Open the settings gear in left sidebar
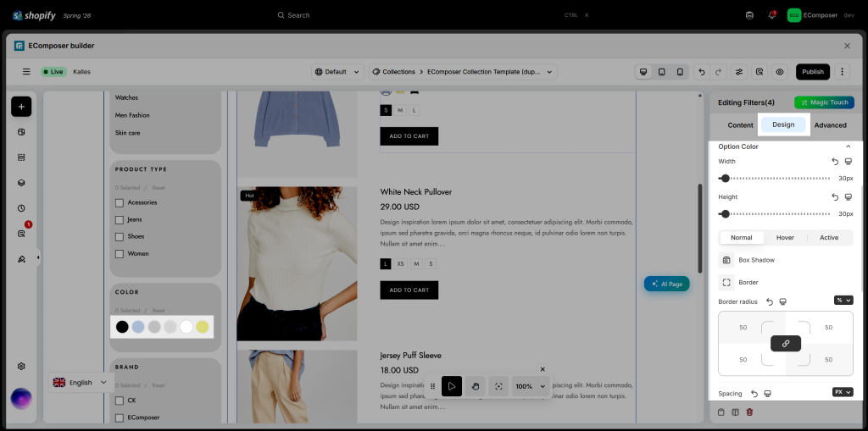This screenshot has height=431, width=868. [21, 367]
